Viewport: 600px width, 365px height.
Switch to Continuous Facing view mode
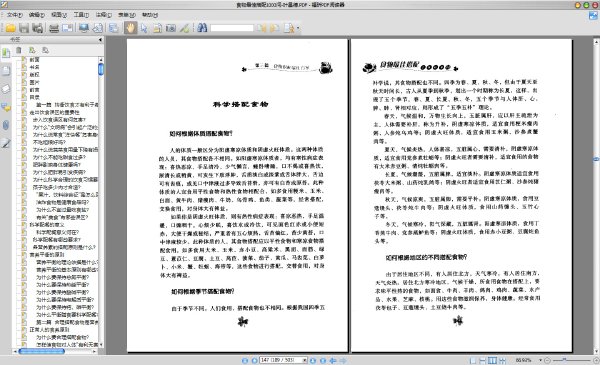point(502,360)
